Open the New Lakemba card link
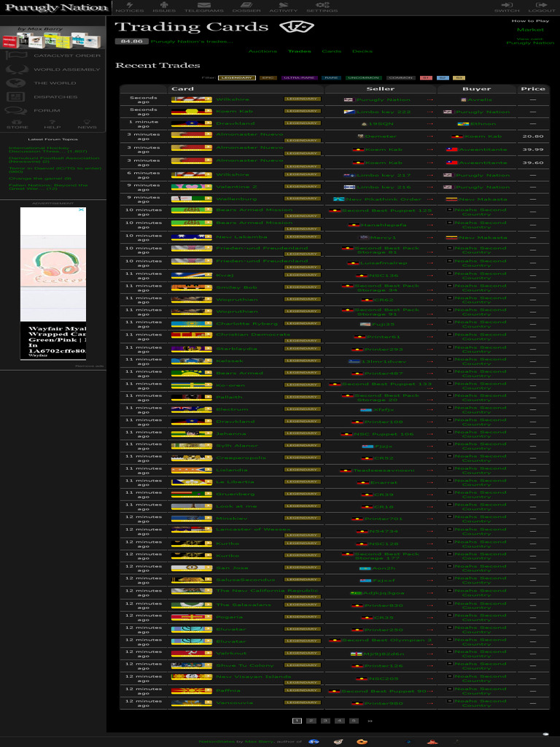This screenshot has height=747, width=560. (x=241, y=237)
